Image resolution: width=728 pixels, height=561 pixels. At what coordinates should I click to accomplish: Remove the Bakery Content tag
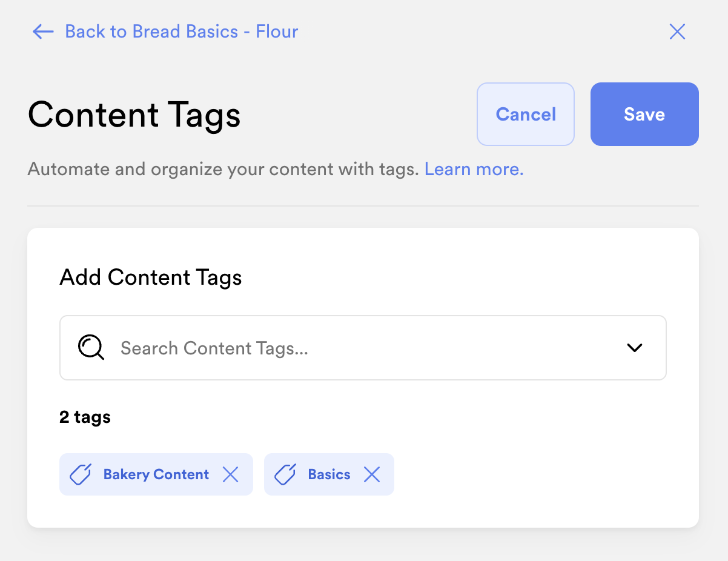coord(231,474)
